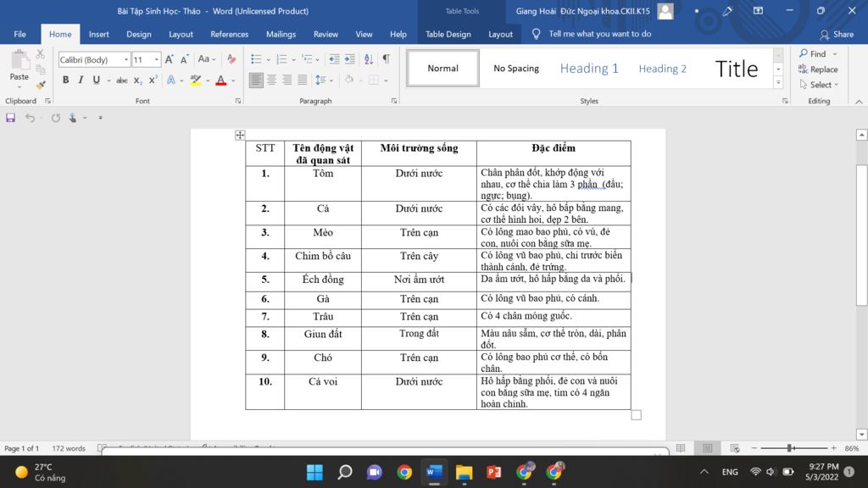The image size is (868, 488).
Task: Click the Cut scissors icon
Action: 41,54
